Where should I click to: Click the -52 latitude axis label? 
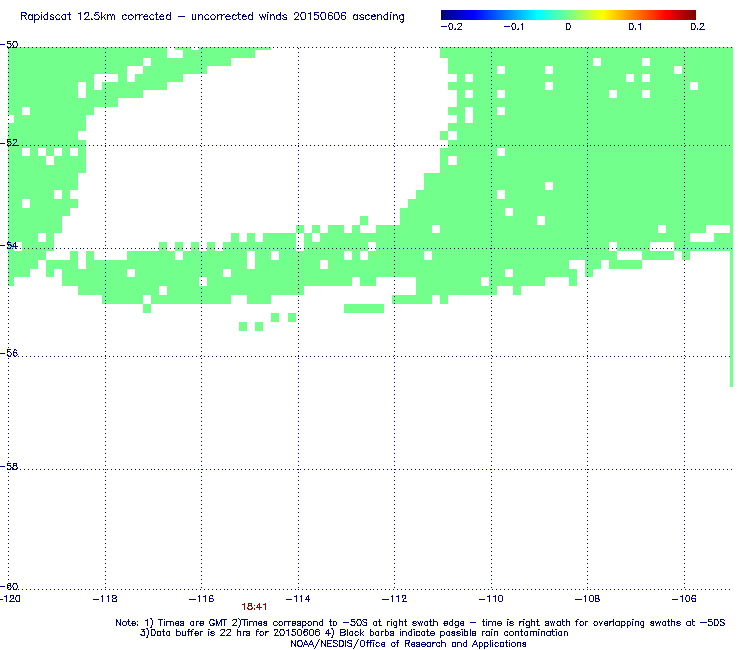(9, 143)
